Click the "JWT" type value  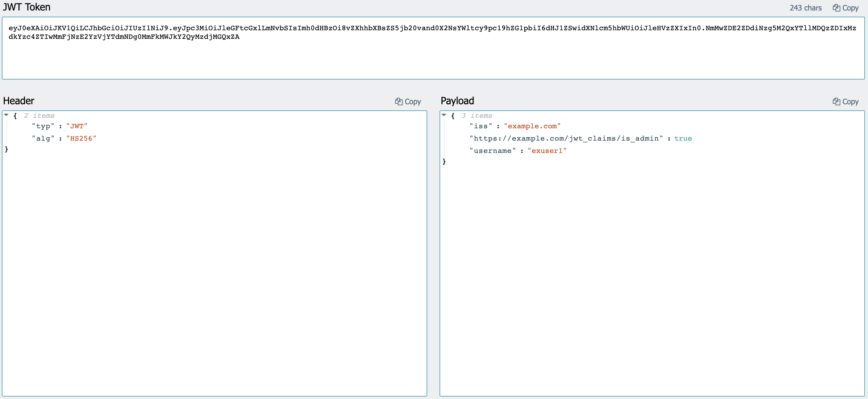pos(77,126)
